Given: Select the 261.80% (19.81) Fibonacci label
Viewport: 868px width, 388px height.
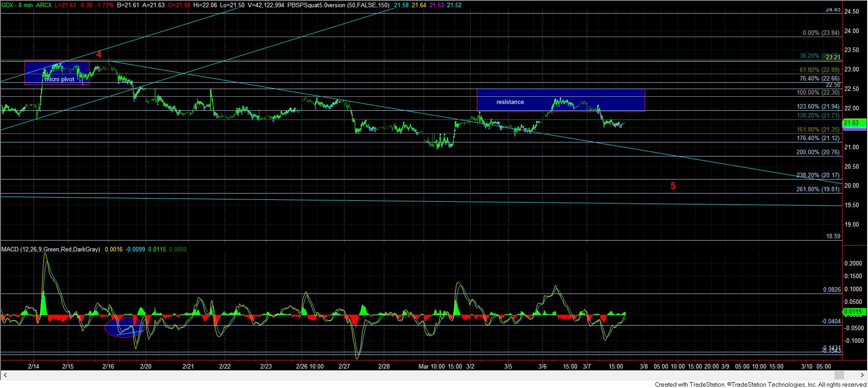Looking at the screenshot, I should pyautogui.click(x=818, y=189).
